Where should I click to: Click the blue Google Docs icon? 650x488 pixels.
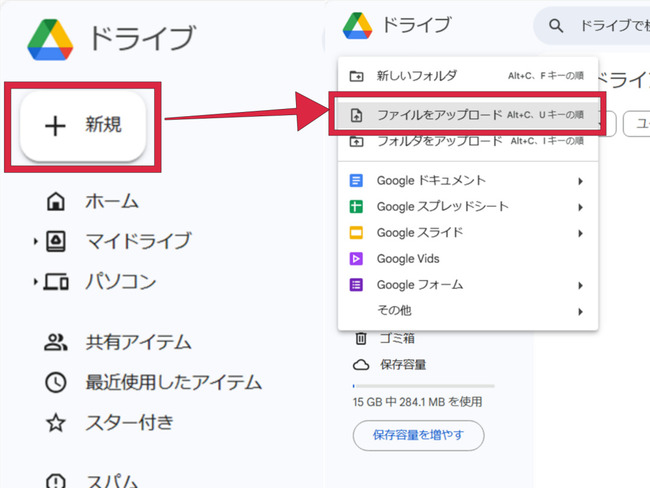(x=357, y=181)
